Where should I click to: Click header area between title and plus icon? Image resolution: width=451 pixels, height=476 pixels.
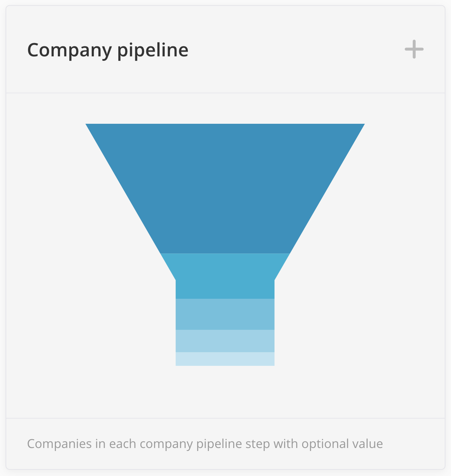[x=295, y=49]
